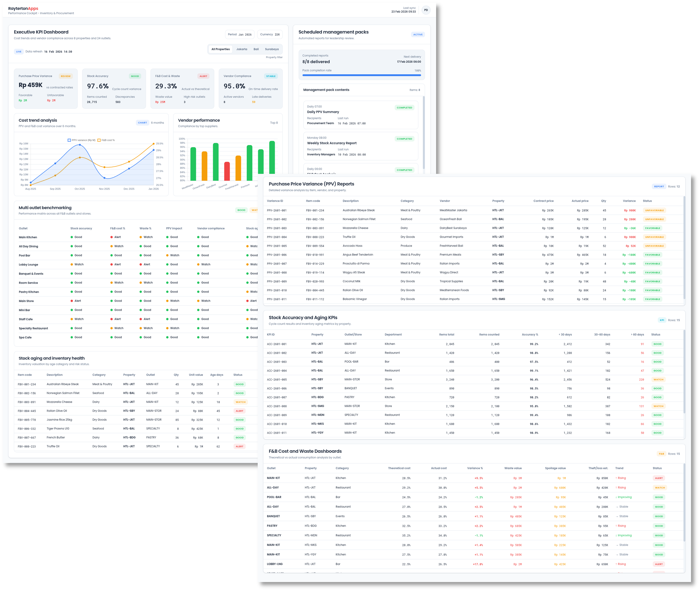Click the KPI badge on Stock Accuracy panel
Viewport: 700px width, 591px height.
click(662, 320)
